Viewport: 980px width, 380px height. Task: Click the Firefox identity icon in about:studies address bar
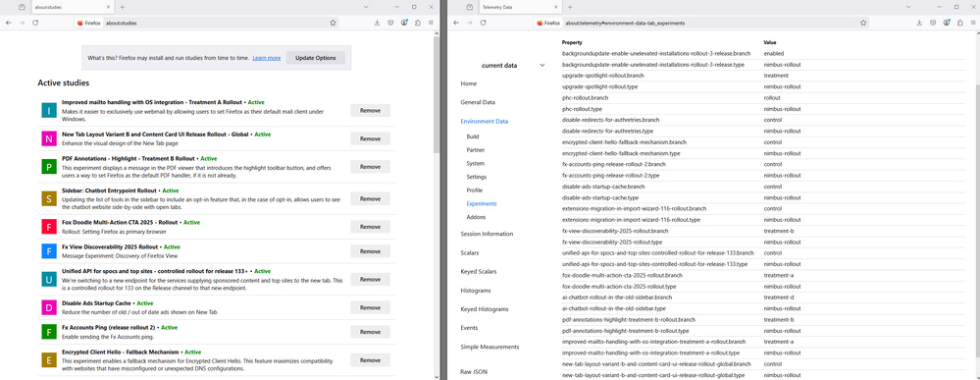pos(88,23)
